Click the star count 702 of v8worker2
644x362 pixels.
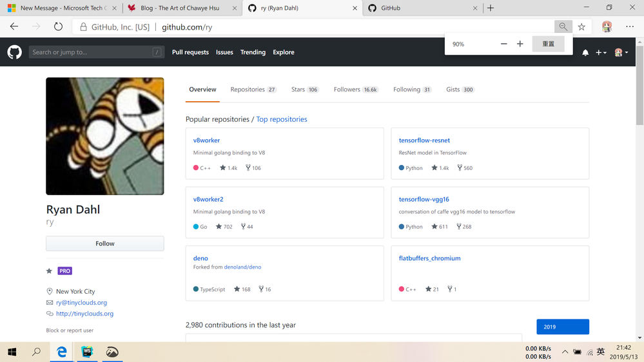[x=224, y=227]
